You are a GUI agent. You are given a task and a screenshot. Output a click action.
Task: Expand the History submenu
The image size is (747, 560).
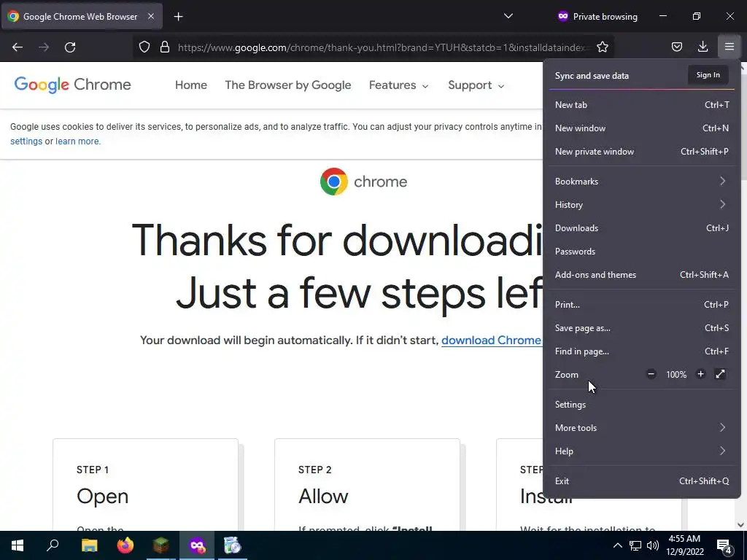point(642,205)
